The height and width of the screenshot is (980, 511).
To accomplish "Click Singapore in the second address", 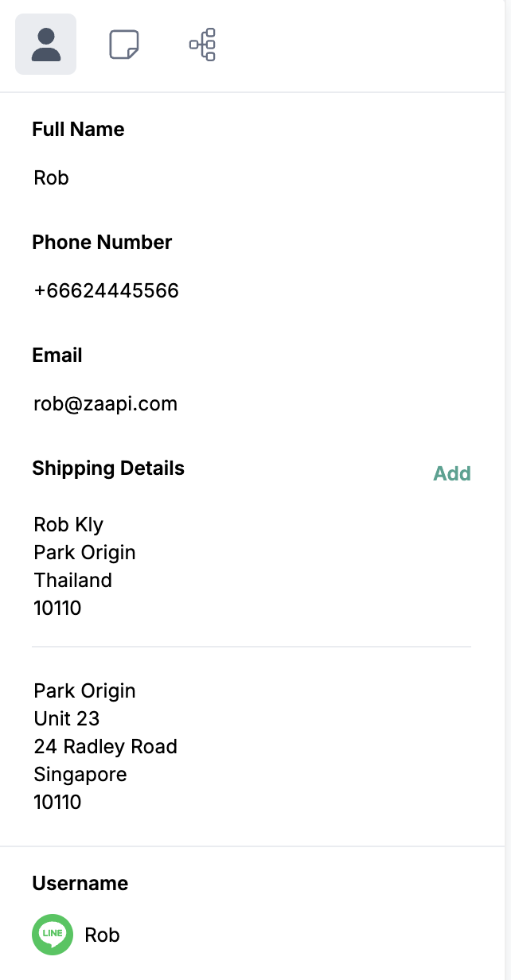I will [x=80, y=775].
